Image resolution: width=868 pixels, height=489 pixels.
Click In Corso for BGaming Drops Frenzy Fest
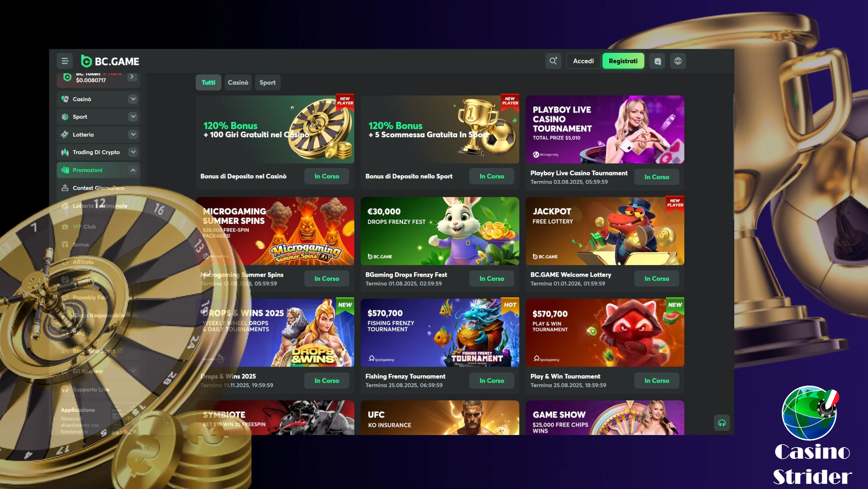[x=491, y=279]
